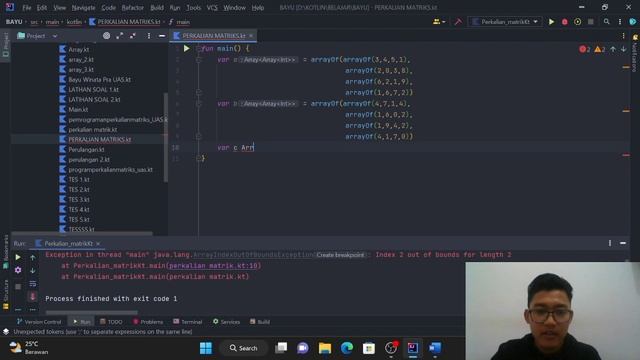Expand All icon in Project panel
Viewport: 640px width, 360px height.
[x=120, y=36]
